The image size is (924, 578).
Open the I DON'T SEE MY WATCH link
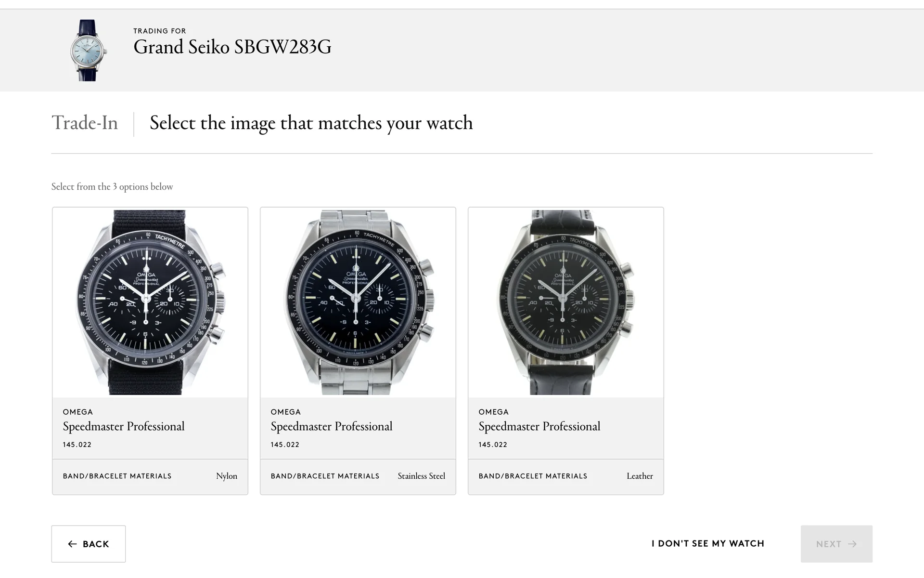click(708, 543)
